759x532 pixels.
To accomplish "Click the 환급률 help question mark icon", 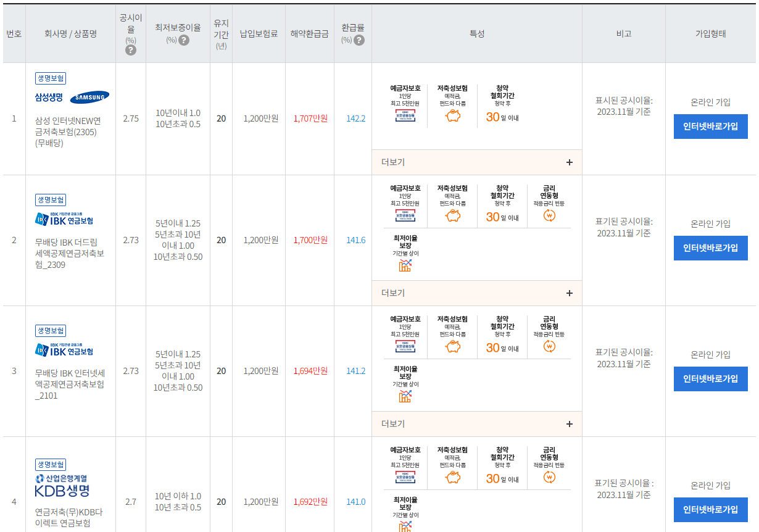I will pyautogui.click(x=359, y=40).
